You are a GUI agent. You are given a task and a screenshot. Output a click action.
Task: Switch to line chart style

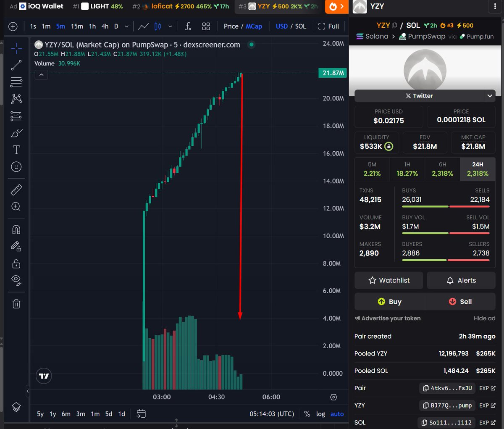point(143,26)
